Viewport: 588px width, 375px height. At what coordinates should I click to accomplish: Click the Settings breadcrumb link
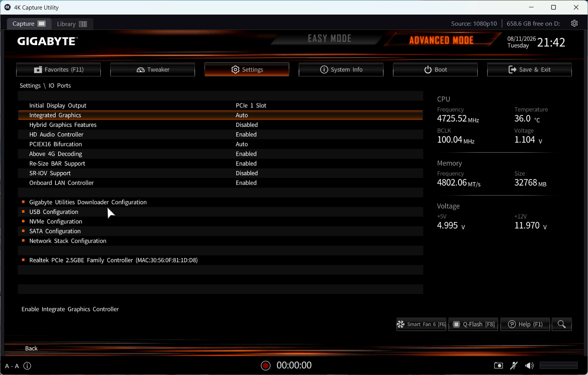[30, 86]
